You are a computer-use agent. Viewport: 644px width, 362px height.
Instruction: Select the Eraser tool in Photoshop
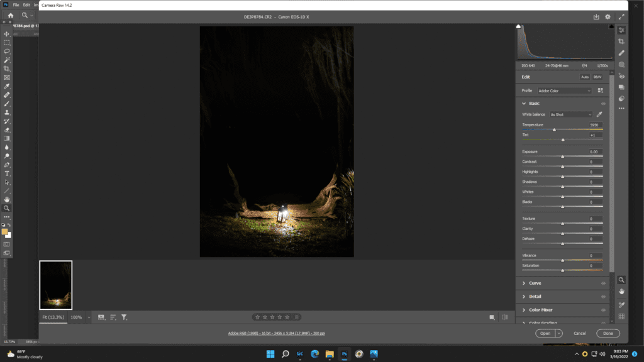point(6,130)
